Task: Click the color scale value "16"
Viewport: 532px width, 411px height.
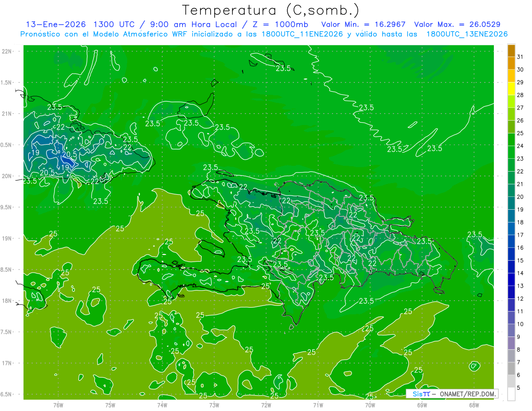Action: click(520, 247)
